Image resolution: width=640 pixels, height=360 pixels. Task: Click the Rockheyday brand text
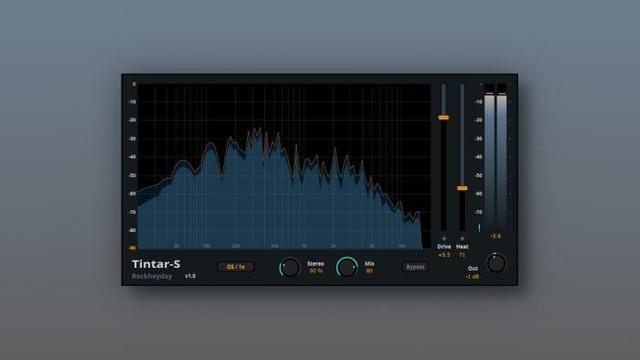click(x=152, y=276)
